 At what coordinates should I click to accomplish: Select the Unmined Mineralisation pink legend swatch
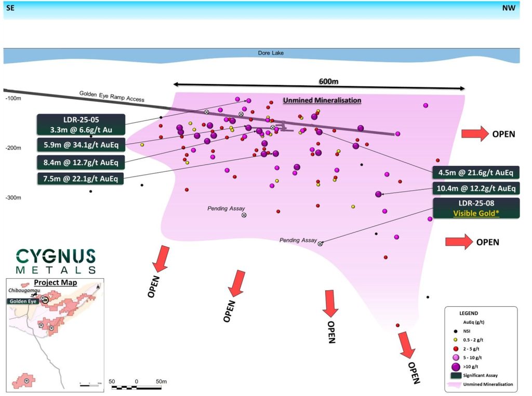(x=456, y=385)
